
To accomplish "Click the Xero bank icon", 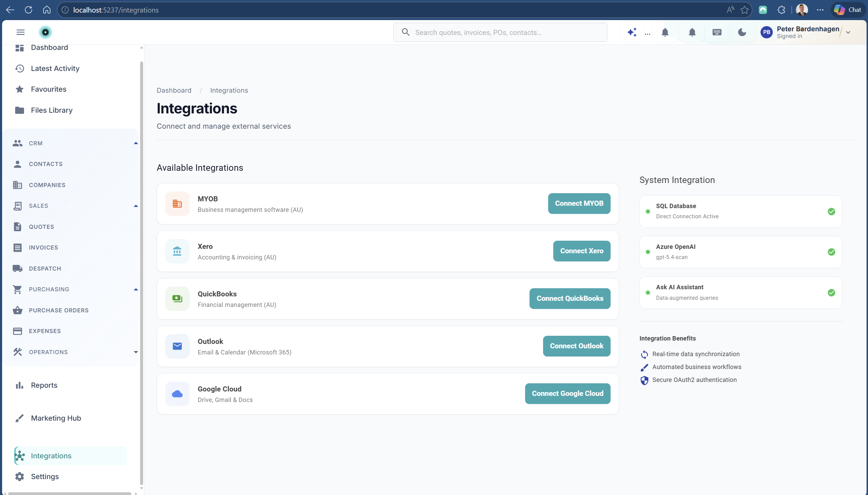I will [x=177, y=251].
